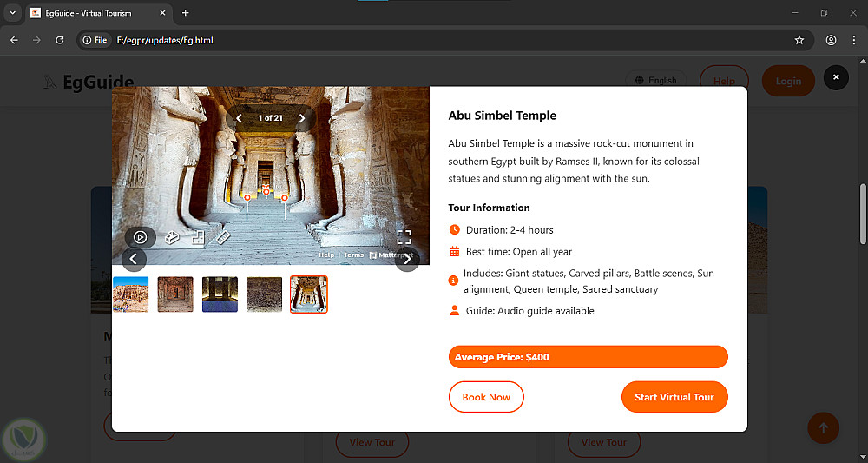Click the page's vertical scrollbar
868x463 pixels.
click(x=862, y=213)
